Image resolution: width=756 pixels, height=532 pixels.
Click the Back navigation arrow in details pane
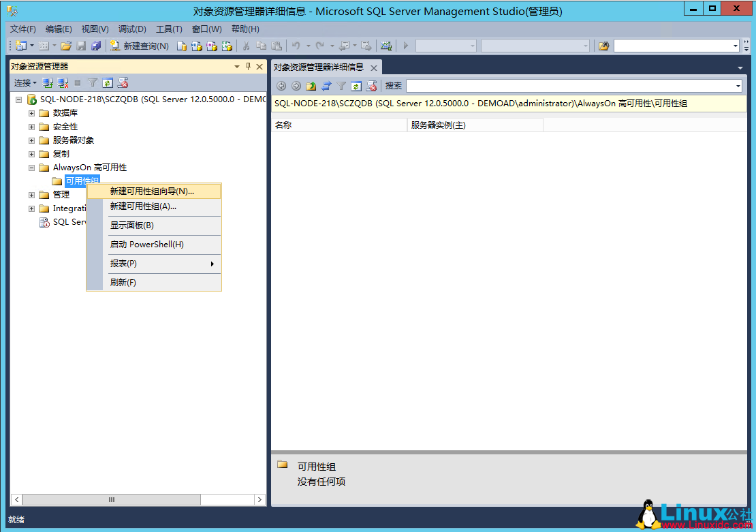(281, 86)
